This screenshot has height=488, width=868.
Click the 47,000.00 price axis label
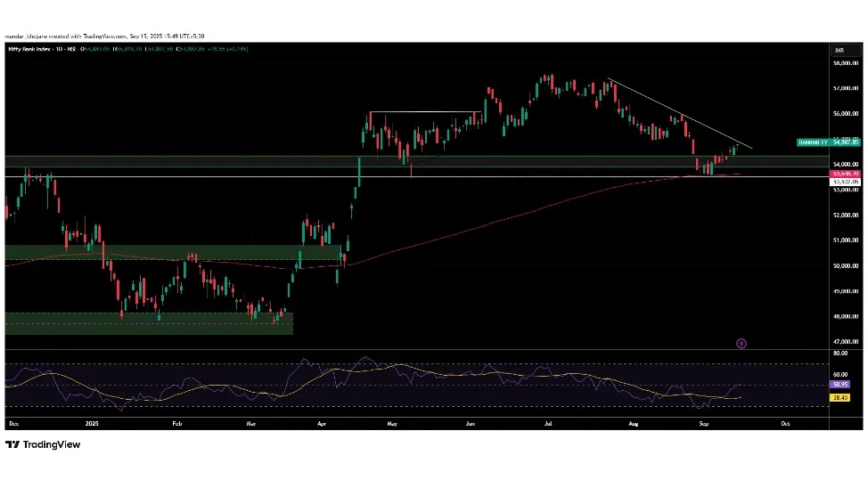point(846,342)
